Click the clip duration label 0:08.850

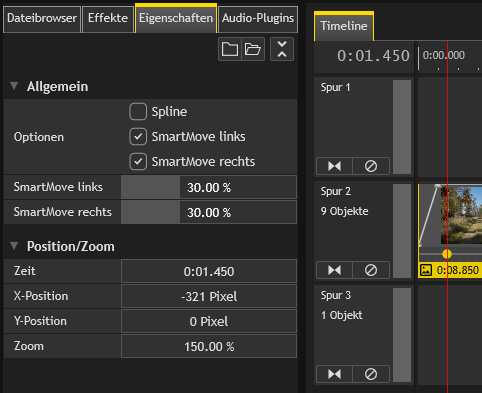click(x=457, y=270)
